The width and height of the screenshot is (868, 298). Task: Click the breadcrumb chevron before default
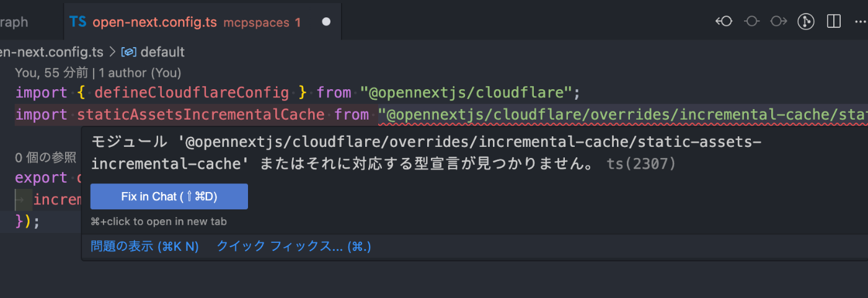[x=113, y=52]
